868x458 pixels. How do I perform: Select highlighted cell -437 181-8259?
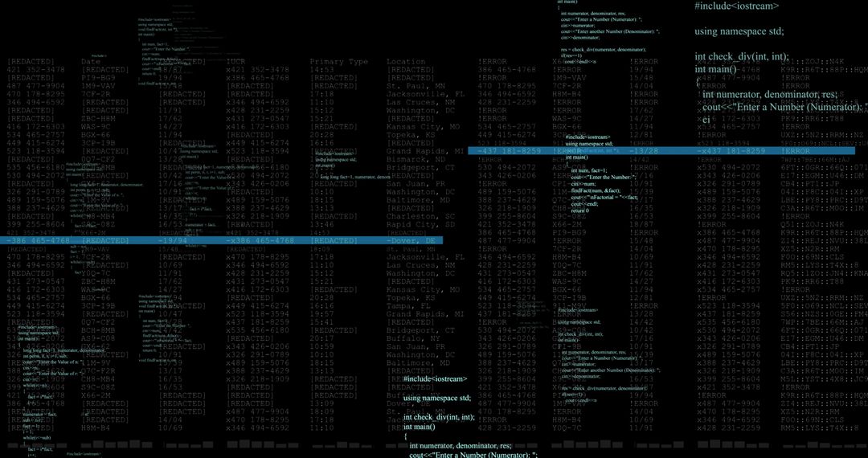pos(509,151)
